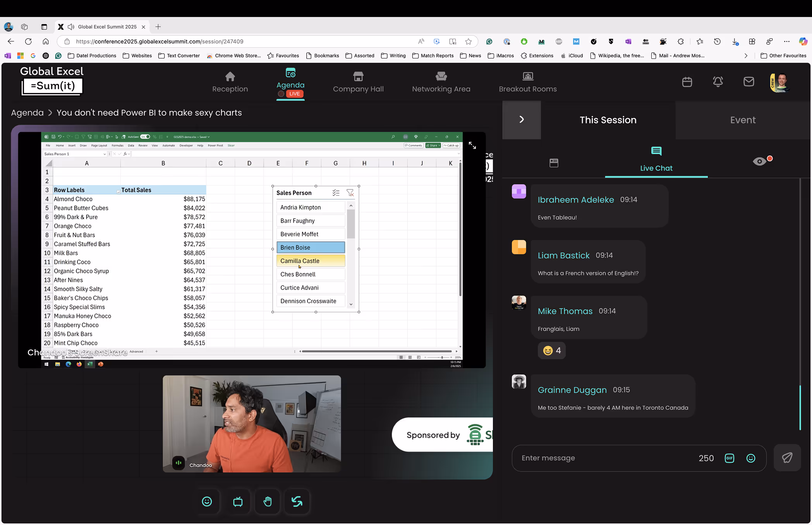
Task: Collapse the side panel with chevron arrow
Action: (521, 120)
